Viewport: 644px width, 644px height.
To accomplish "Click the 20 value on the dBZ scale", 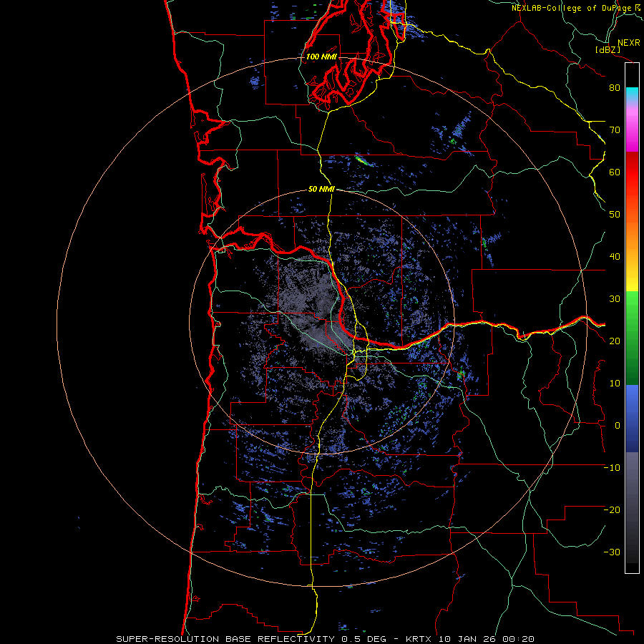I will coord(615,341).
